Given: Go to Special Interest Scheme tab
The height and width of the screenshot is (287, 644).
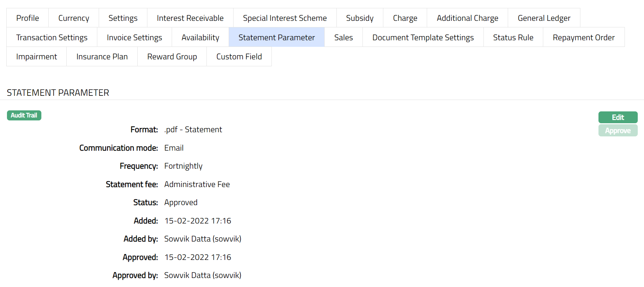Looking at the screenshot, I should click(x=285, y=18).
